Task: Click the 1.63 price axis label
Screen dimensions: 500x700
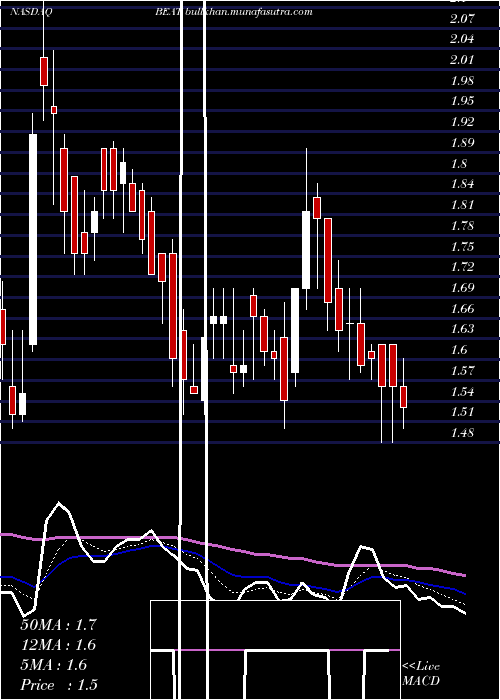Action: 462,329
